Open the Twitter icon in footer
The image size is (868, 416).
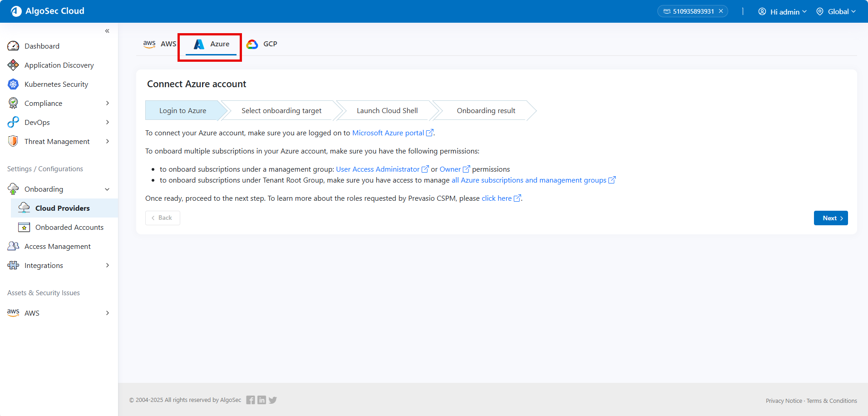(x=272, y=400)
